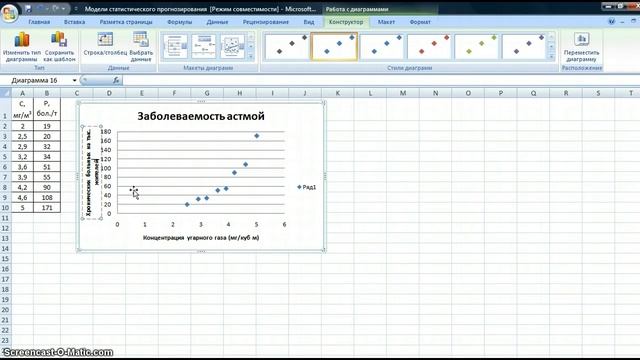Select the horizontal axis title Концентрация угарного газа
Screen dimensions: 640x360
tap(201, 237)
